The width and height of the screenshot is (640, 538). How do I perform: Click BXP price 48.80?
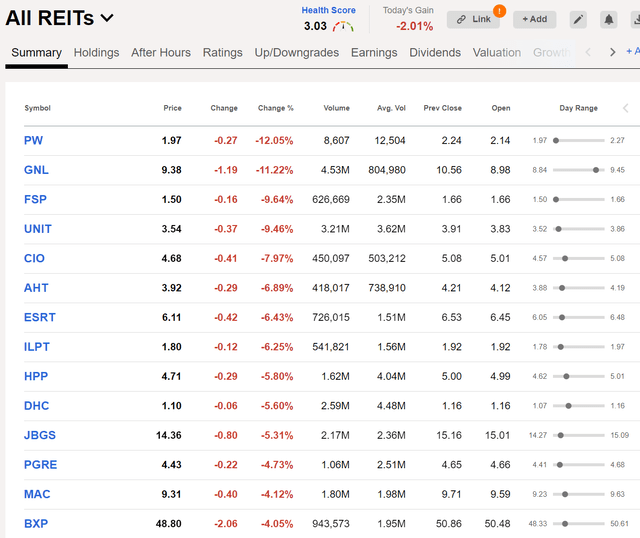(168, 523)
